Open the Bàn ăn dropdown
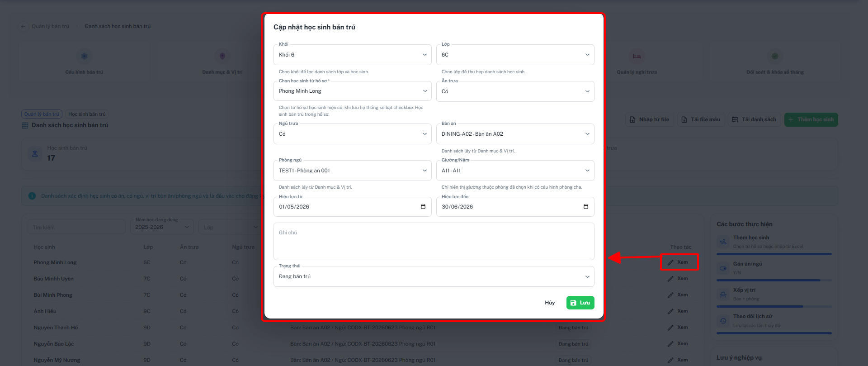The height and width of the screenshot is (366, 868). pos(515,134)
